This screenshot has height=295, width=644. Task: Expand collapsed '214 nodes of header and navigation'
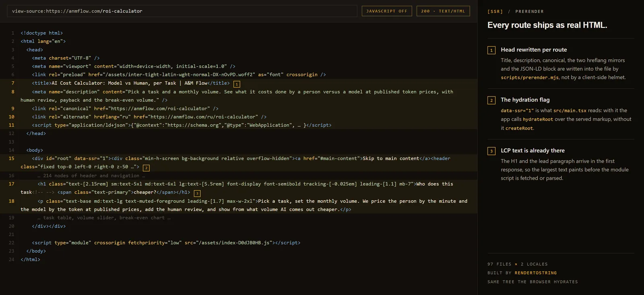[x=91, y=175]
